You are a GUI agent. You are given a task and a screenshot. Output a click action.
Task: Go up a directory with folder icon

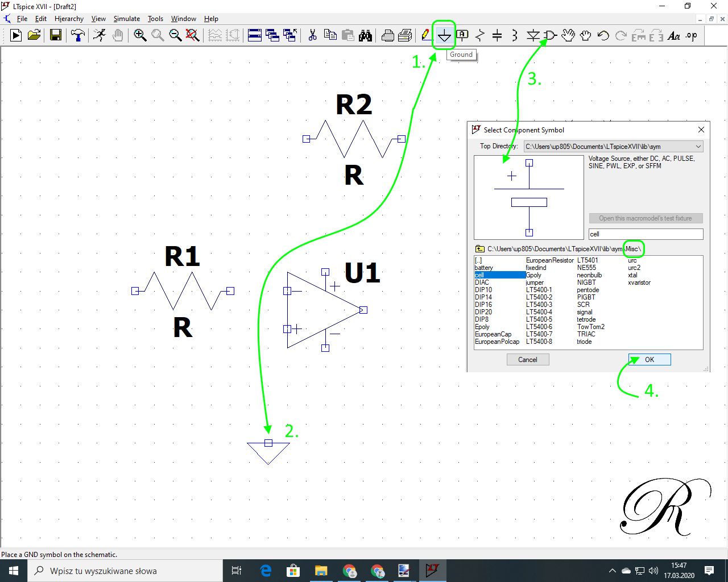[x=479, y=249]
